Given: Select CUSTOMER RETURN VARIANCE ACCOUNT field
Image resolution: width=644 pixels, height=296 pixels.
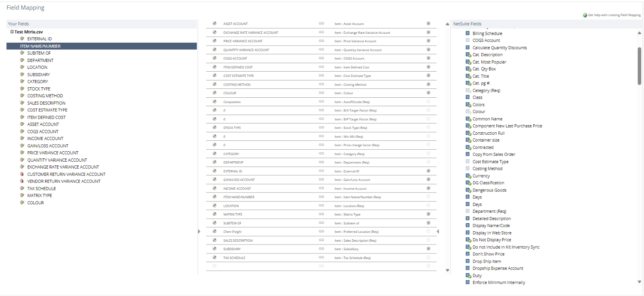Looking at the screenshot, I should (x=66, y=174).
